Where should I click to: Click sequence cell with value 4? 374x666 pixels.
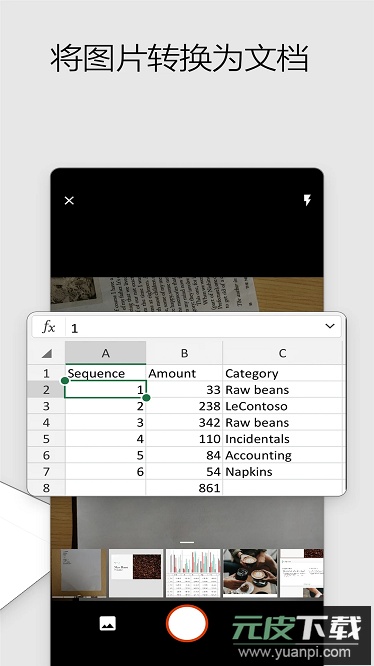(106, 439)
